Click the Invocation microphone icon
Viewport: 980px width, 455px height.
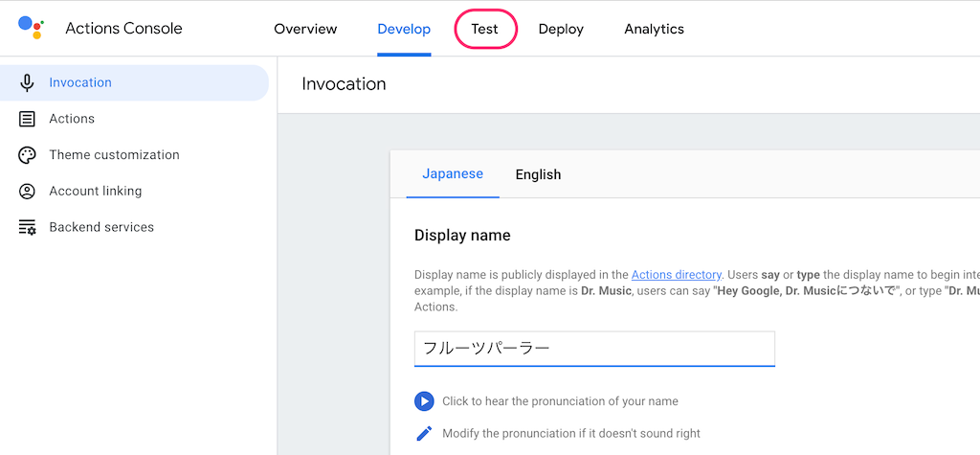(27, 82)
